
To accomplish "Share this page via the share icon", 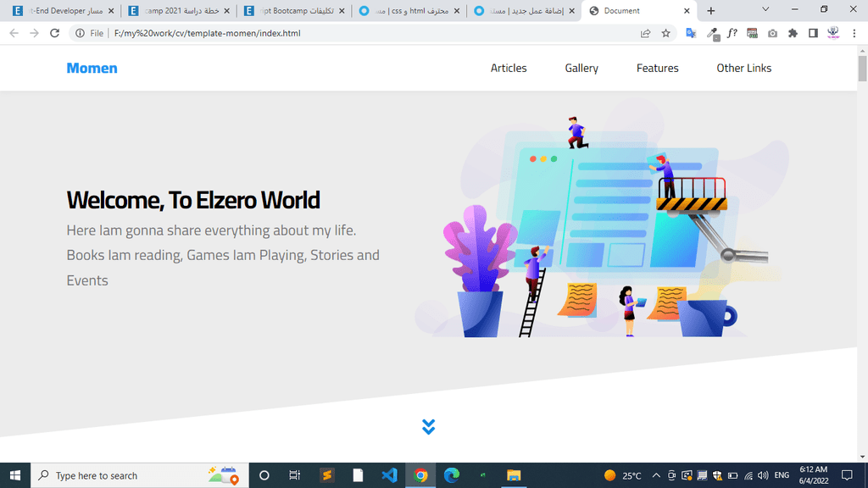I will pyautogui.click(x=645, y=33).
